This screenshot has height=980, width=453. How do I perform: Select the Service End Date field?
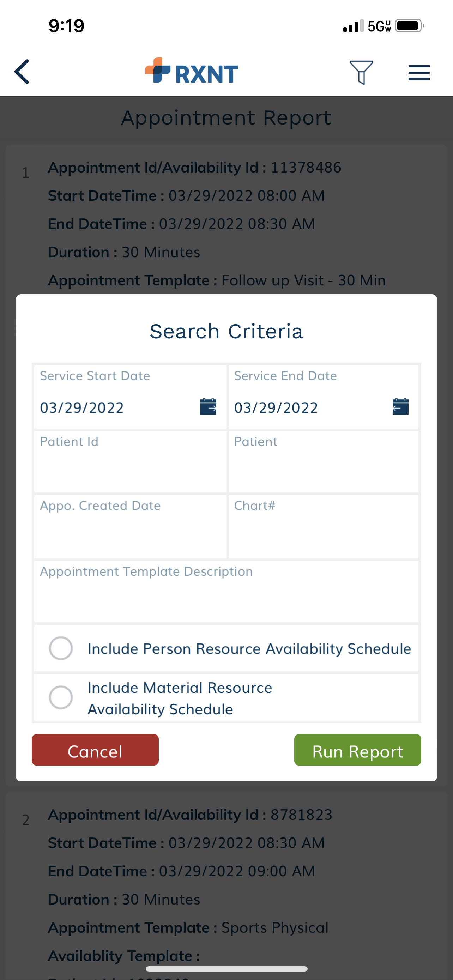[x=323, y=397]
